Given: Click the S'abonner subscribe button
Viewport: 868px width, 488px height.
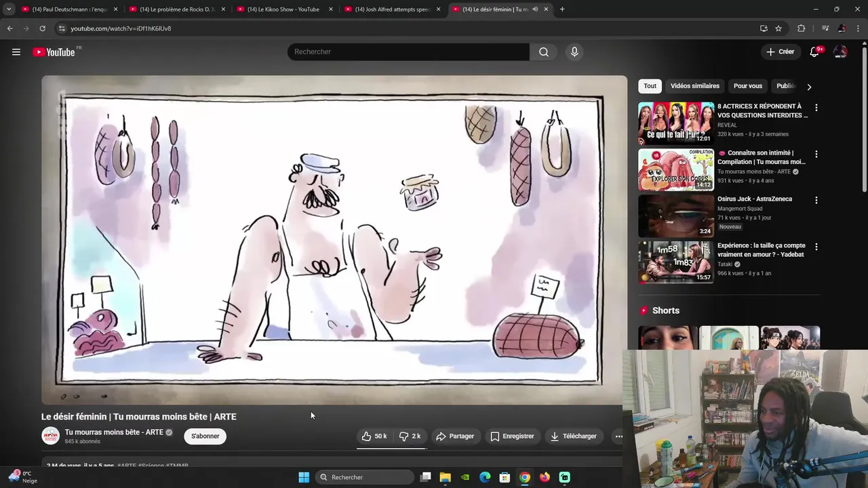Looking at the screenshot, I should (205, 436).
